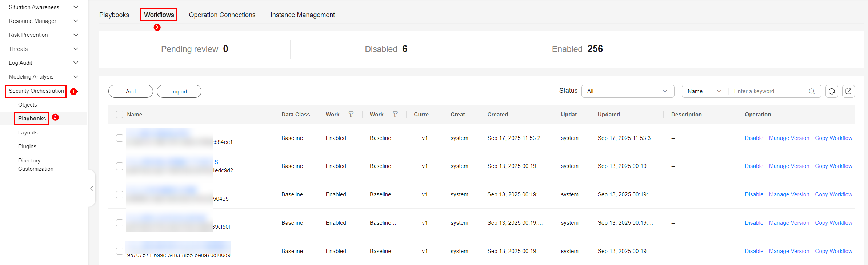Click the export icon at toolbar right
Screen dimensions: 868x265
[x=848, y=91]
